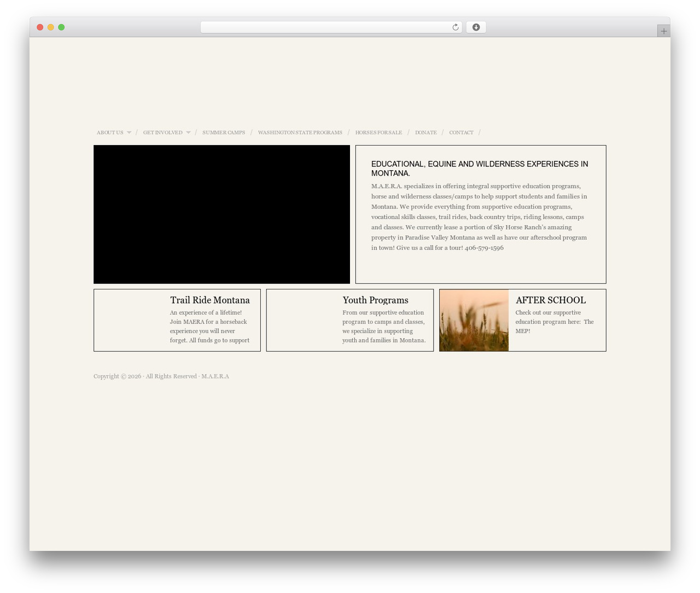Reload the page with the refresh icon
Viewport: 700px width, 593px height.
455,27
